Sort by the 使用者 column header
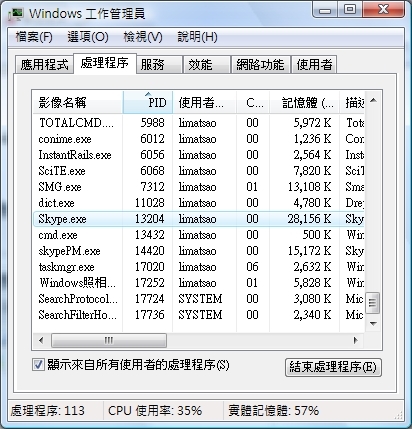The width and height of the screenshot is (412, 429). pyautogui.click(x=205, y=102)
